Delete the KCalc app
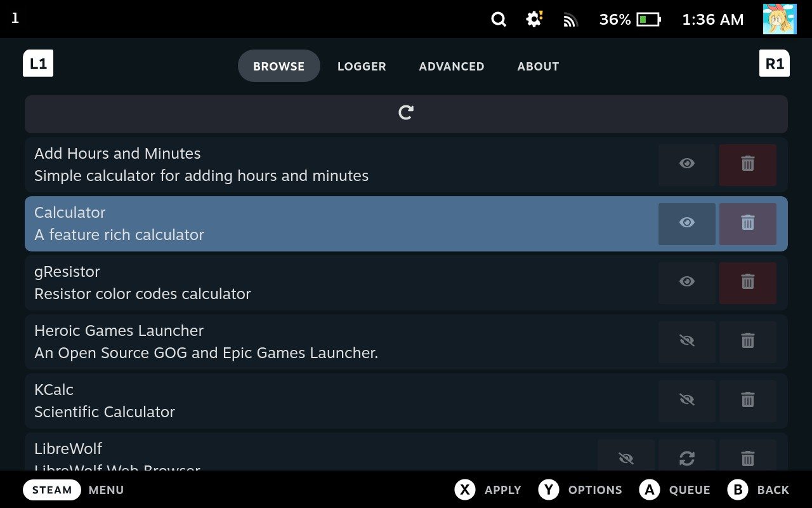Image resolution: width=812 pixels, height=508 pixels. 748,401
